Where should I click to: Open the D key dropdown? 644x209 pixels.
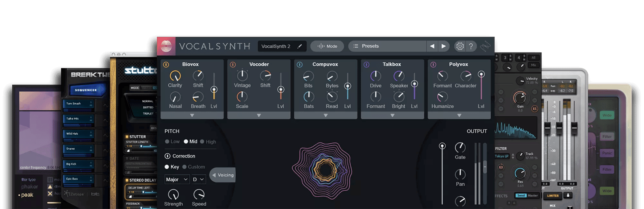point(198,179)
